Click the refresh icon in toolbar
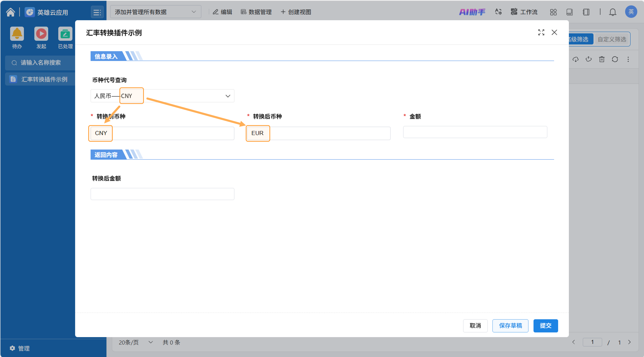 point(615,59)
